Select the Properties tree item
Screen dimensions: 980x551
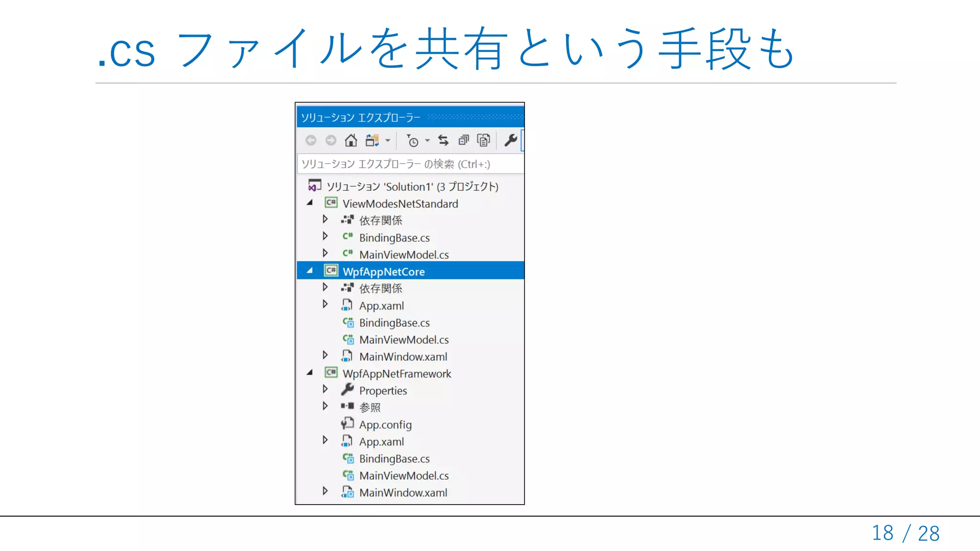[383, 391]
